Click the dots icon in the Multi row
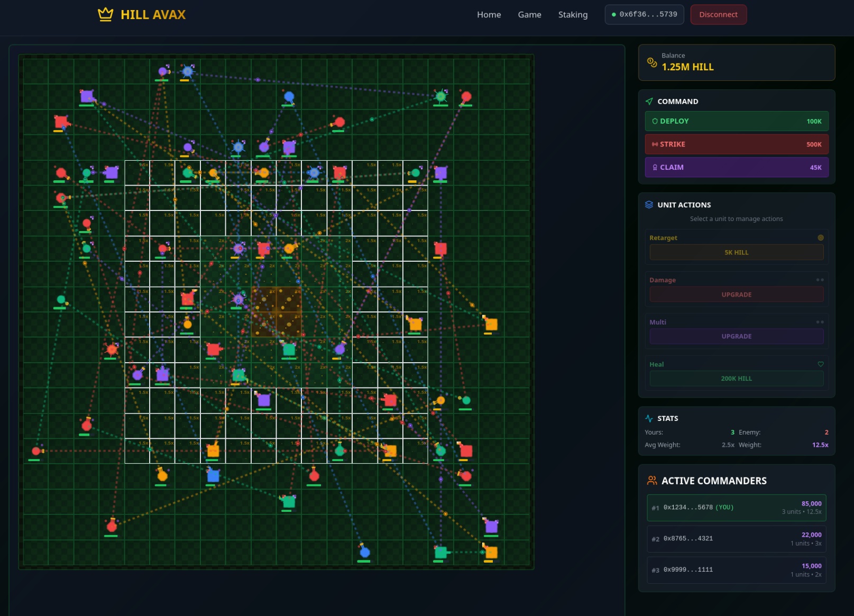854x616 pixels. [820, 322]
